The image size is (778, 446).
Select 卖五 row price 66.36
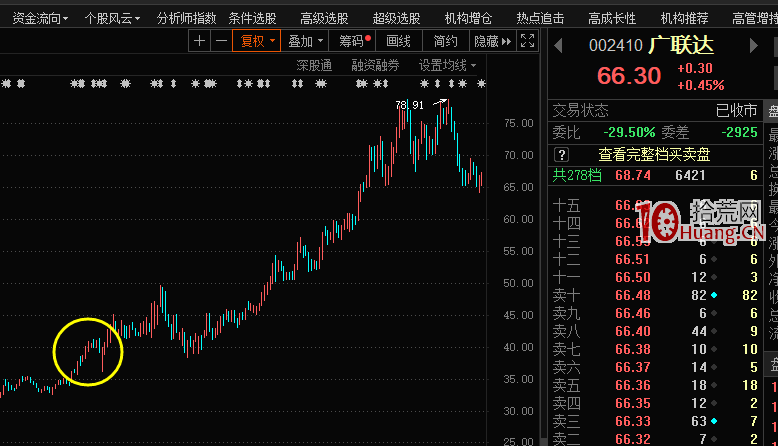click(633, 385)
